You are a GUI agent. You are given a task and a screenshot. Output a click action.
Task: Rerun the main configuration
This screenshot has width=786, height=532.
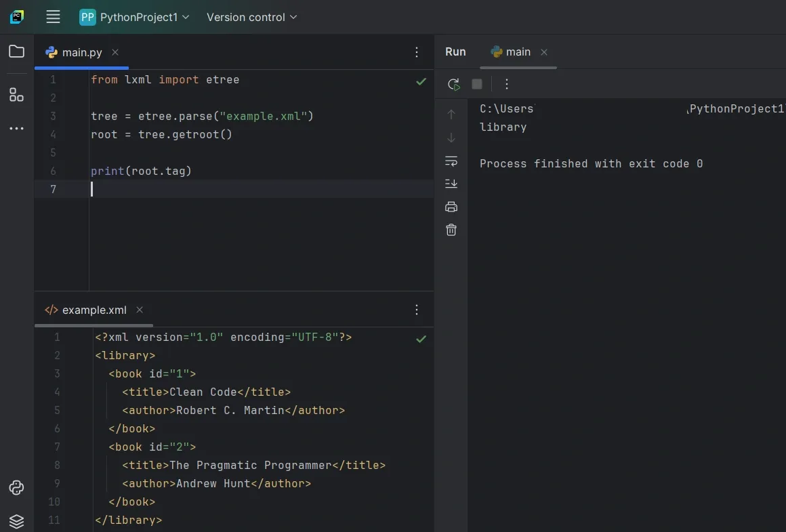[453, 83]
